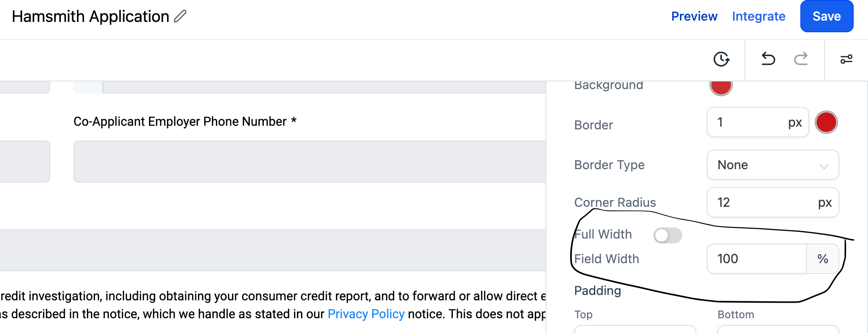Image resolution: width=868 pixels, height=333 pixels.
Task: Click the Border width input field
Action: tap(748, 123)
